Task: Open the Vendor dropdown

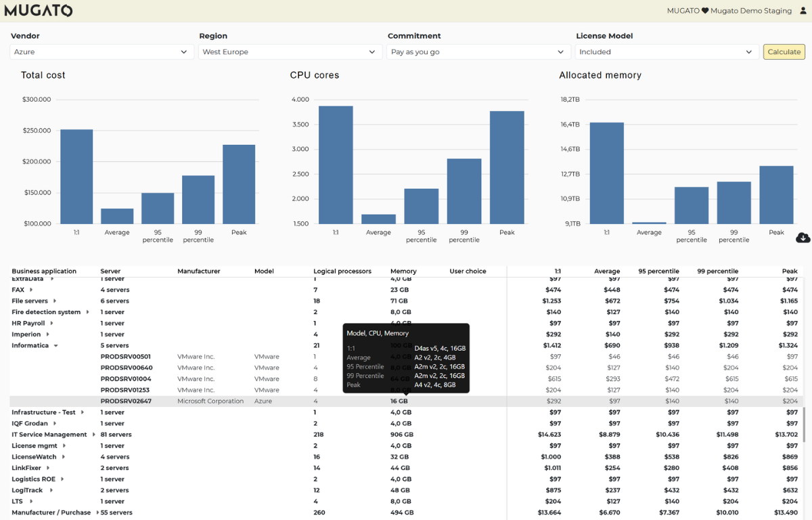Action: (x=101, y=52)
